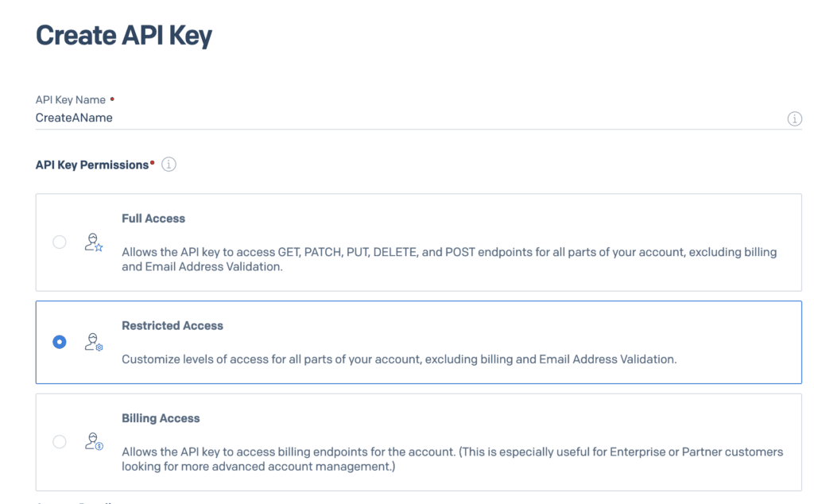
Task: Click the "Full Access" option title
Action: point(153,218)
